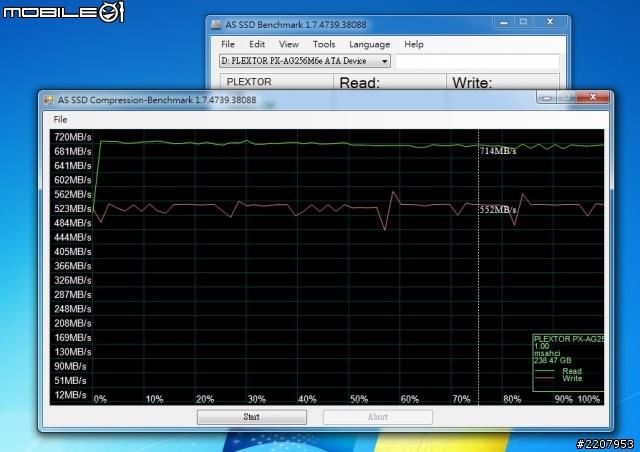The image size is (640, 452).
Task: Click the 238.47 GB capacity text
Action: [553, 361]
